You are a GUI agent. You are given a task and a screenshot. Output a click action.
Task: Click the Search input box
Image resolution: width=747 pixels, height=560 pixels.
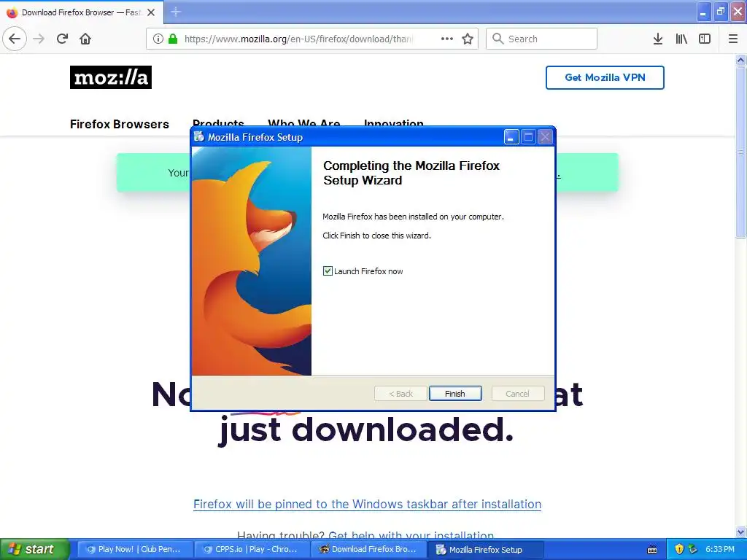pyautogui.click(x=541, y=39)
